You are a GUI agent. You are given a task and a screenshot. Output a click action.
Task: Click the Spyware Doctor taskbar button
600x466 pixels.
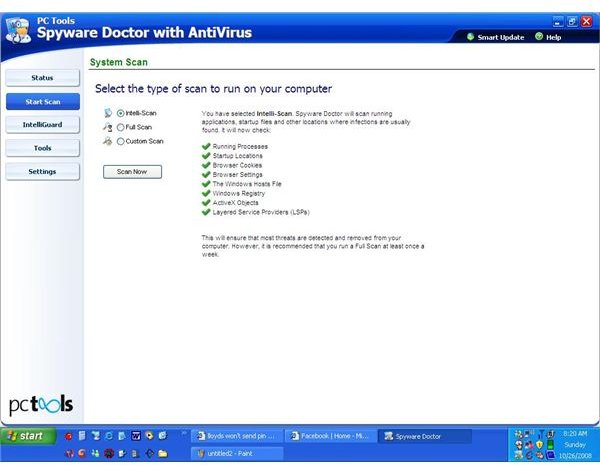pos(425,436)
